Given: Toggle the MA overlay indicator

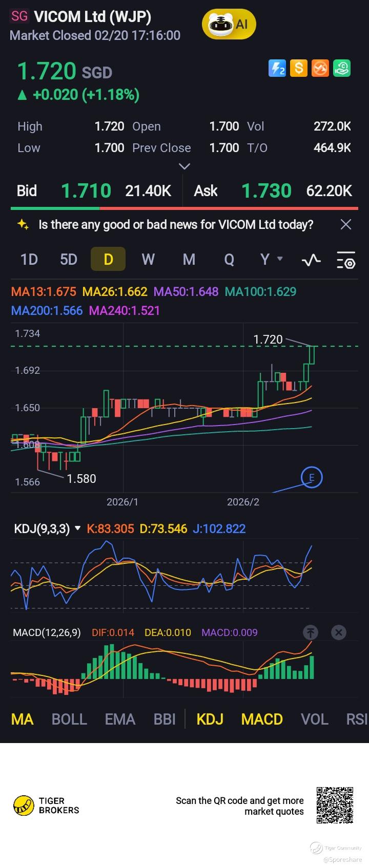Looking at the screenshot, I should 22,719.
